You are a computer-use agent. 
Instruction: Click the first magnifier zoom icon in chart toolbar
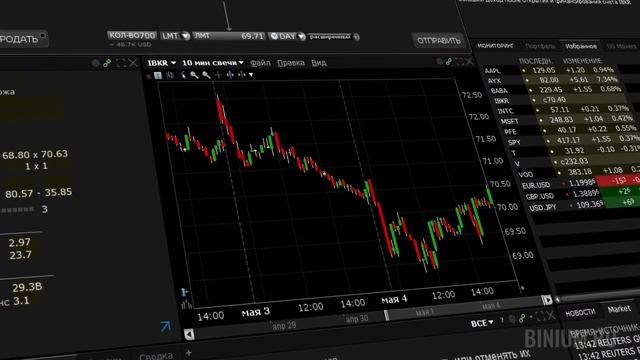tap(194, 75)
